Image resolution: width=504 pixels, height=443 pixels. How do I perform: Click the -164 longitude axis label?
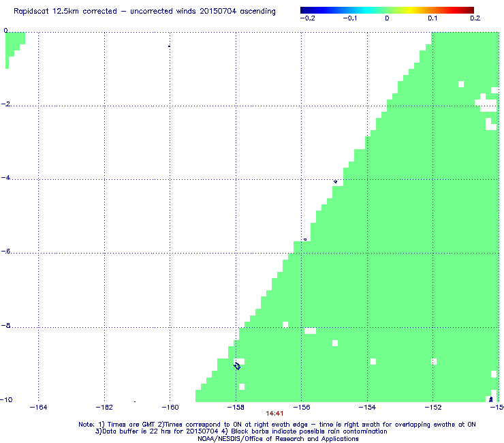coord(38,408)
